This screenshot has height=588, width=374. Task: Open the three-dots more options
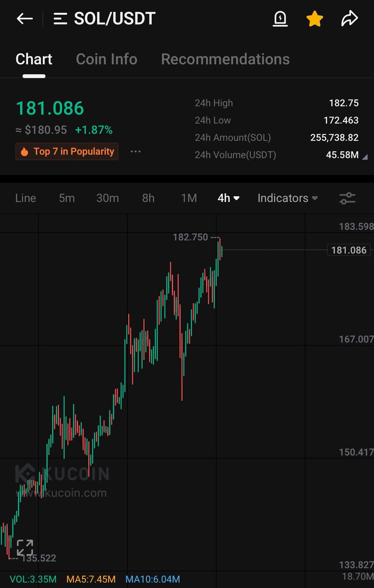point(136,151)
